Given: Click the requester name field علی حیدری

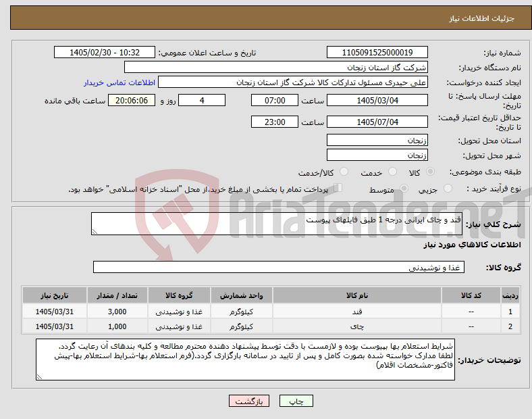Looking at the screenshot, I should [x=293, y=82].
